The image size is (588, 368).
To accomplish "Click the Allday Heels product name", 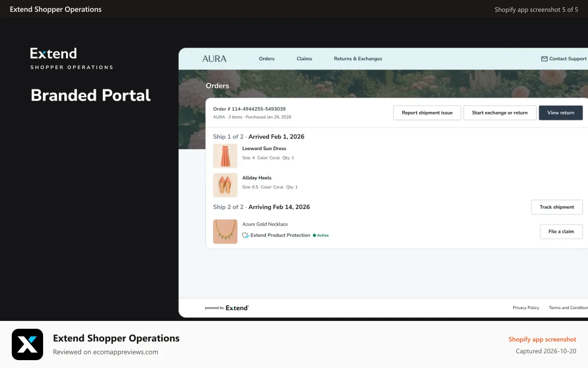I will (x=257, y=178).
